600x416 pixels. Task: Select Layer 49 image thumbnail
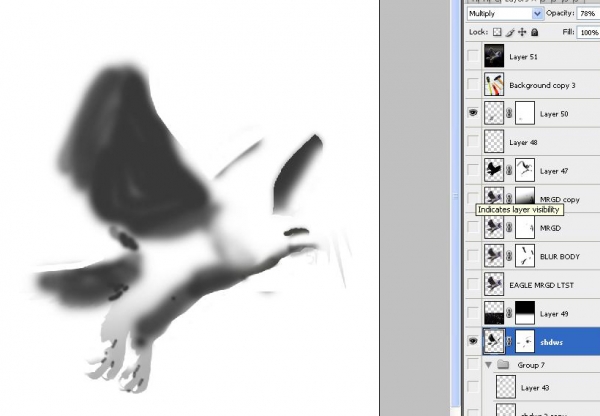tap(494, 313)
